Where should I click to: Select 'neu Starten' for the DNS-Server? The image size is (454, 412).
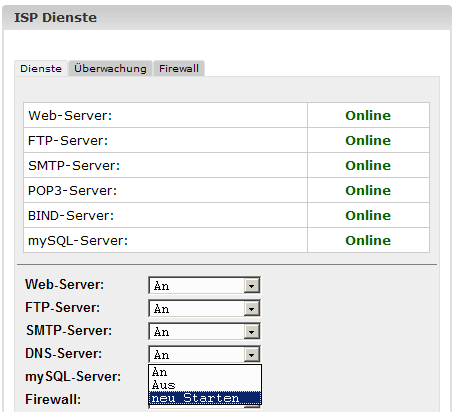(205, 398)
